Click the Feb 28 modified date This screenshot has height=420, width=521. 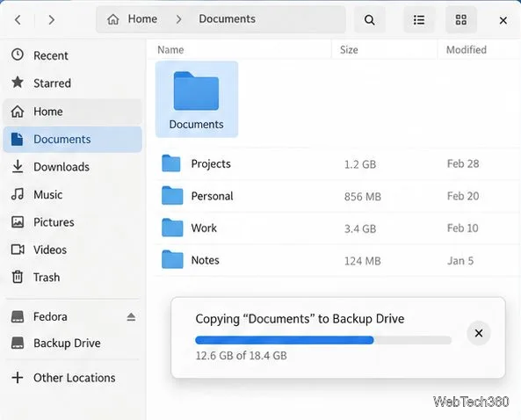click(x=463, y=163)
